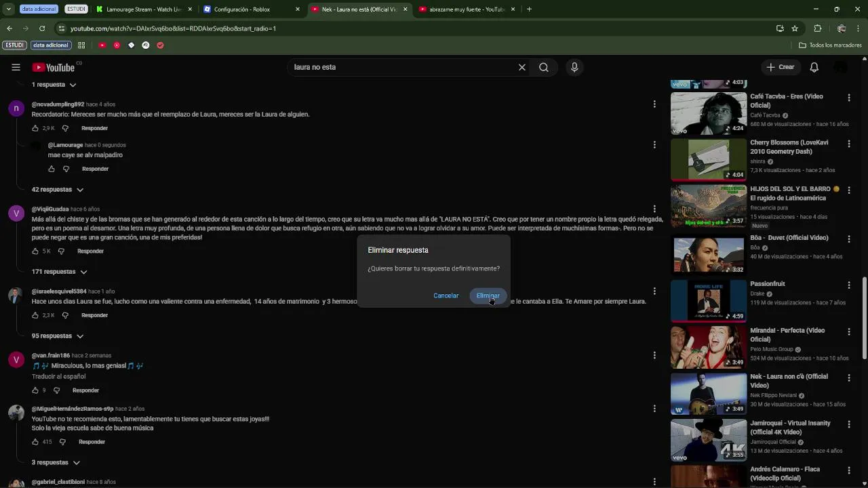Switch to the 'Lamourage Stream' browser tab
Screen dimensions: 868x488
pos(143,9)
